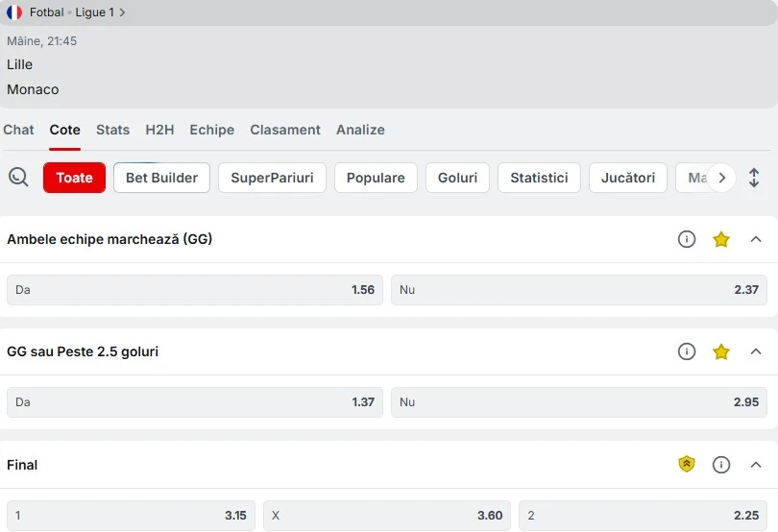778x532 pixels.
Task: Click right arrow to show more filters
Action: pyautogui.click(x=721, y=177)
